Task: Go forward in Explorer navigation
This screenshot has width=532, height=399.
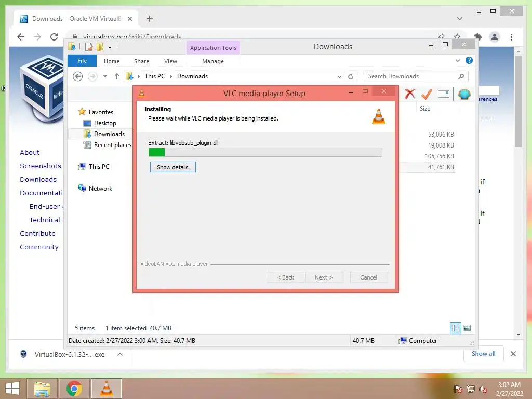Action: [x=92, y=76]
